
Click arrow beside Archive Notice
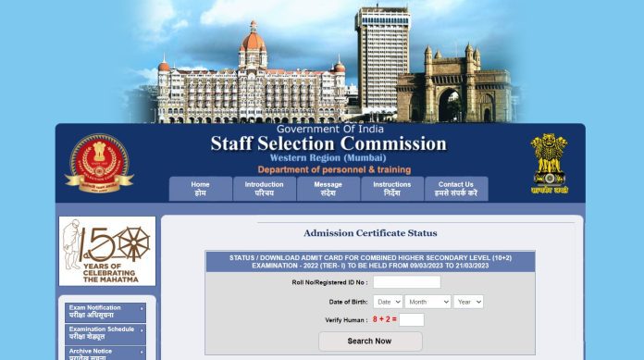pos(142,353)
